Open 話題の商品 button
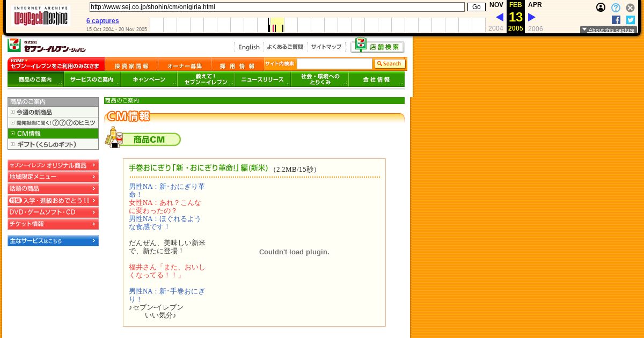 (53, 189)
